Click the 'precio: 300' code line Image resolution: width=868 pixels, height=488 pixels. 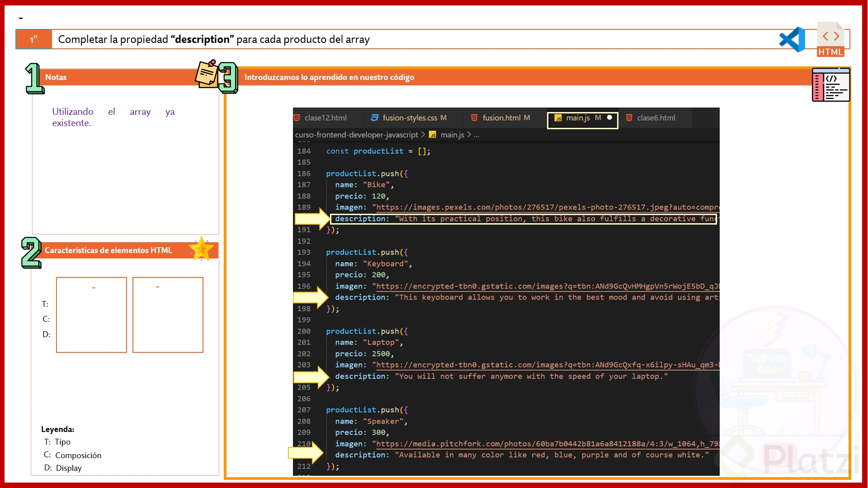click(362, 433)
